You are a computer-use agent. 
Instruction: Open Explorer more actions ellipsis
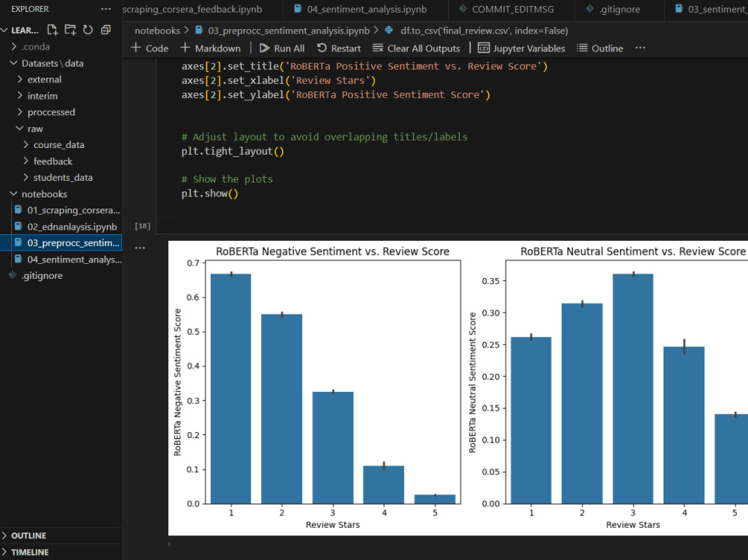pos(106,9)
